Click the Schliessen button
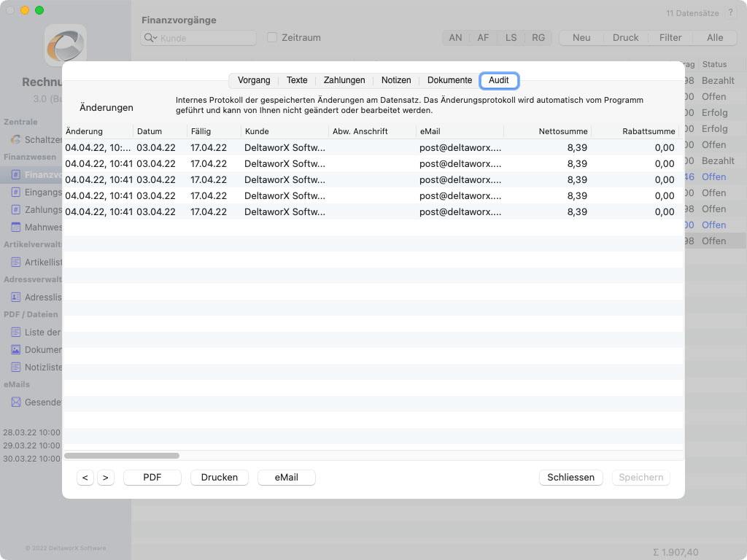The height and width of the screenshot is (560, 747). tap(570, 478)
